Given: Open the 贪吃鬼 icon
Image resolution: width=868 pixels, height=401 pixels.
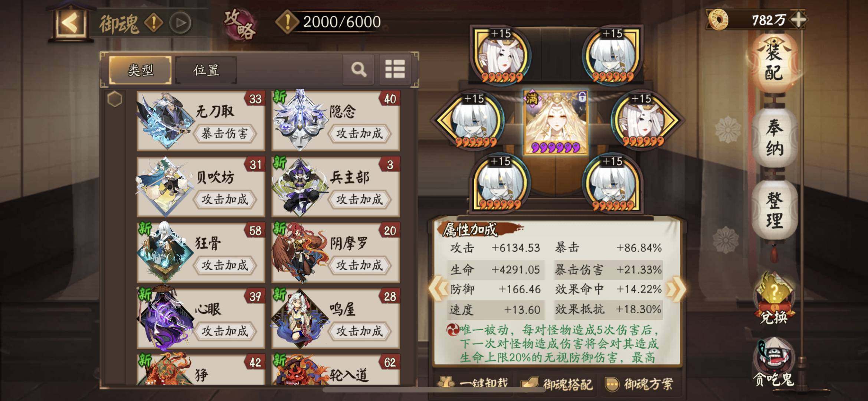Looking at the screenshot, I should click(x=773, y=363).
